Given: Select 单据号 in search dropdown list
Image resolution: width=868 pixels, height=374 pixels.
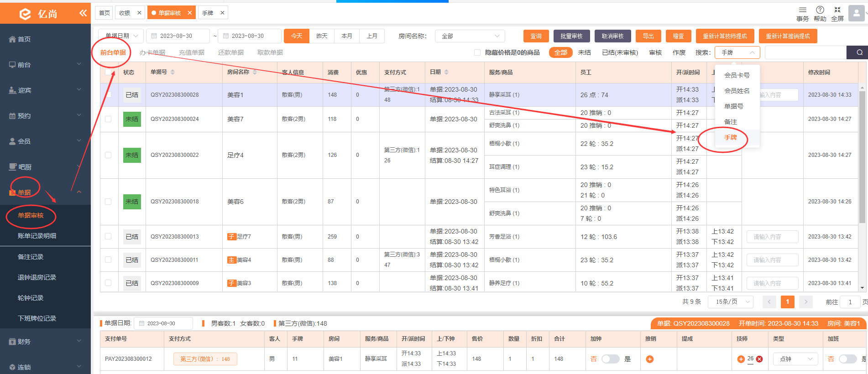Looking at the screenshot, I should (x=737, y=106).
